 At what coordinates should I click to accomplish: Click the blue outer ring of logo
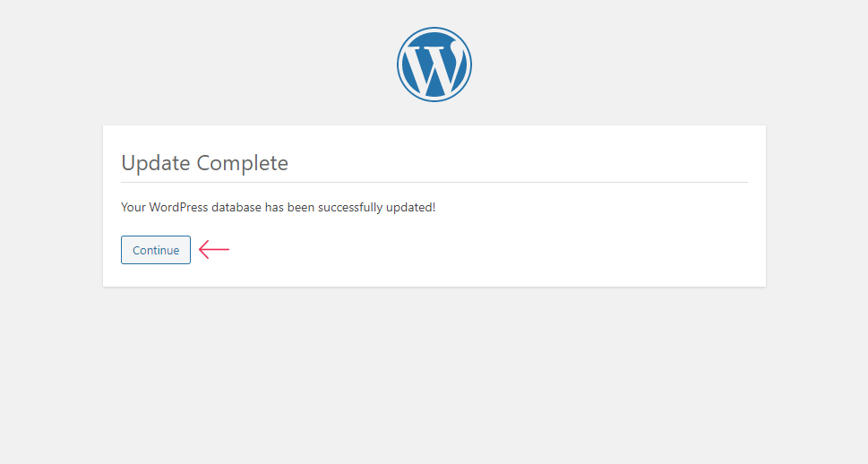click(x=434, y=30)
